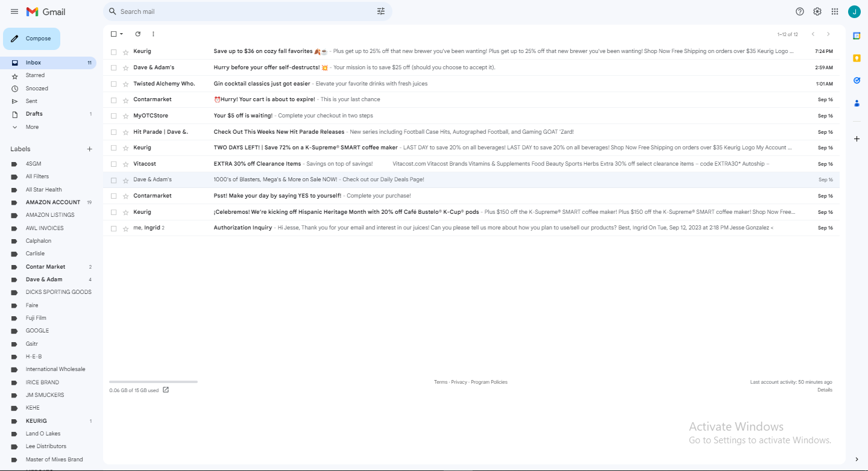
Task: Click the Gmail logo
Action: pyautogui.click(x=46, y=11)
